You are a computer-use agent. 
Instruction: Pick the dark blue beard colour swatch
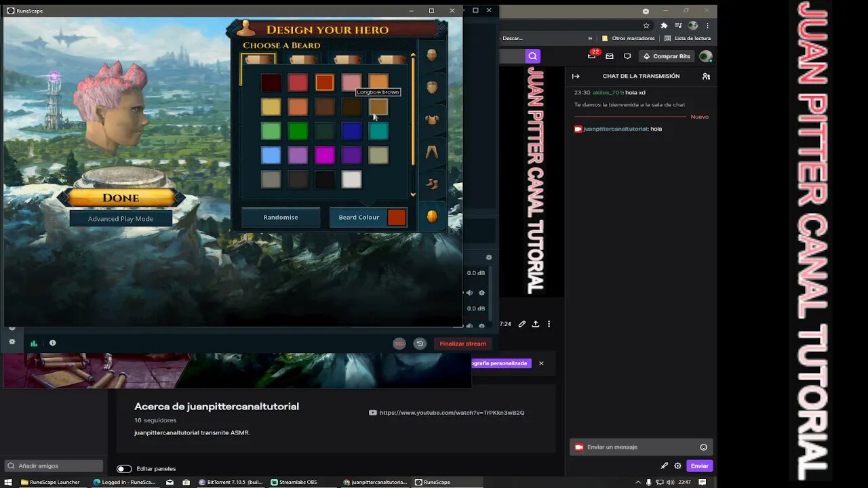[x=351, y=131]
